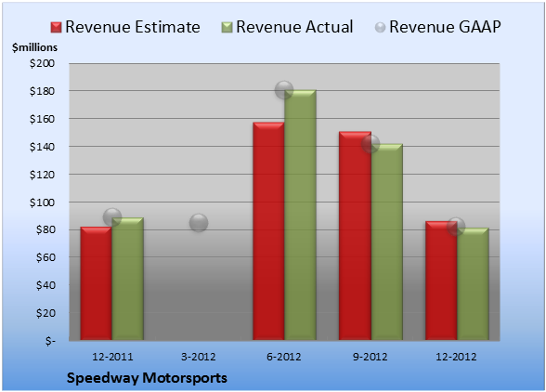
Task: Click the red Revenue Estimate legend marker
Action: (56, 27)
